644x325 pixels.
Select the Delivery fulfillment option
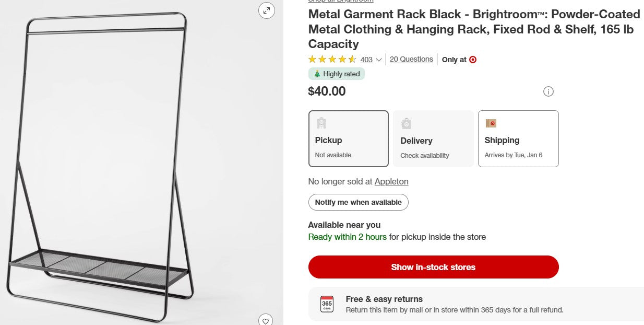(433, 138)
